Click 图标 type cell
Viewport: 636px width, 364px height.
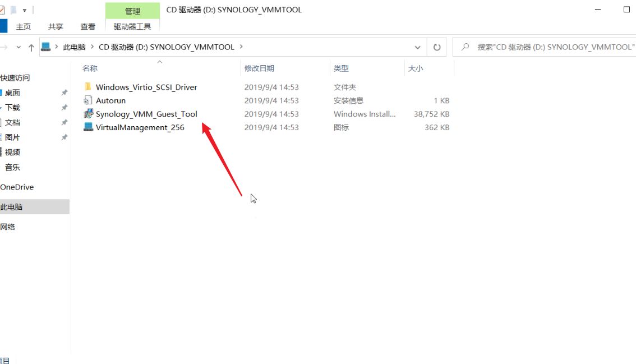click(341, 127)
